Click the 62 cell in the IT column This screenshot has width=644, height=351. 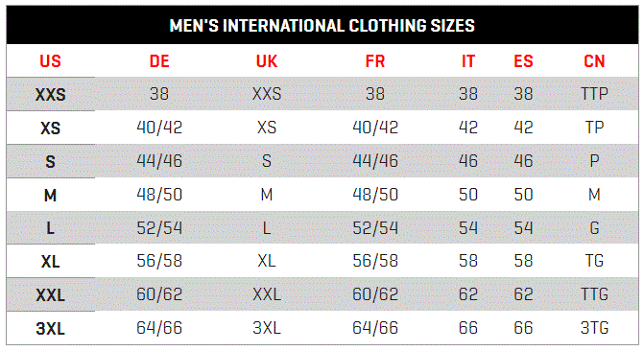click(x=468, y=294)
